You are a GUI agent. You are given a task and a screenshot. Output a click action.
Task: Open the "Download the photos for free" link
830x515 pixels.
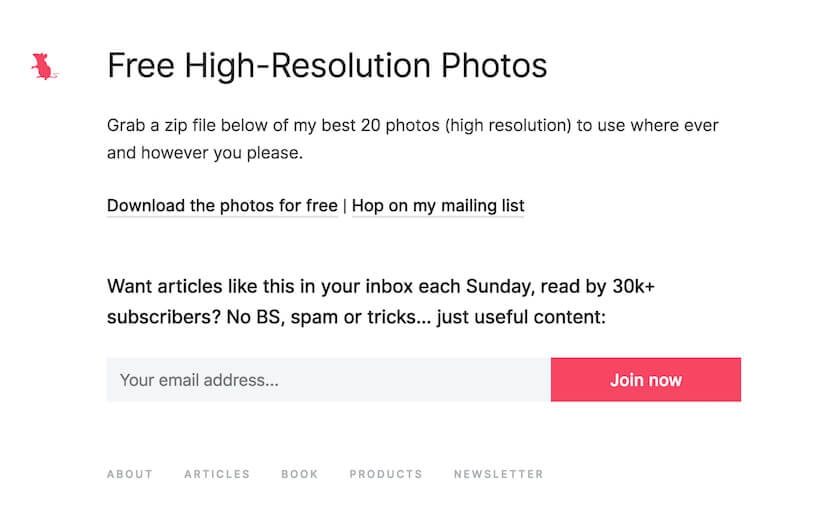222,206
